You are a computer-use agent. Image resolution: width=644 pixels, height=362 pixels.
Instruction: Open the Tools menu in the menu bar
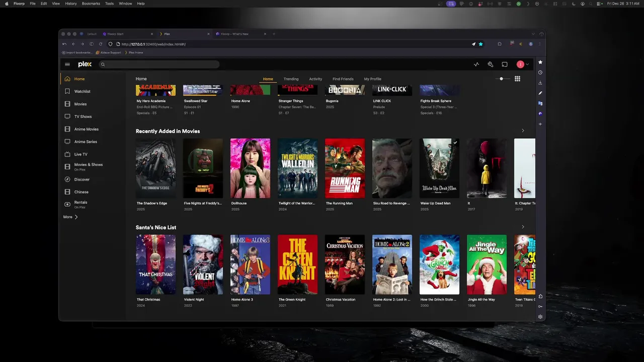click(x=109, y=4)
